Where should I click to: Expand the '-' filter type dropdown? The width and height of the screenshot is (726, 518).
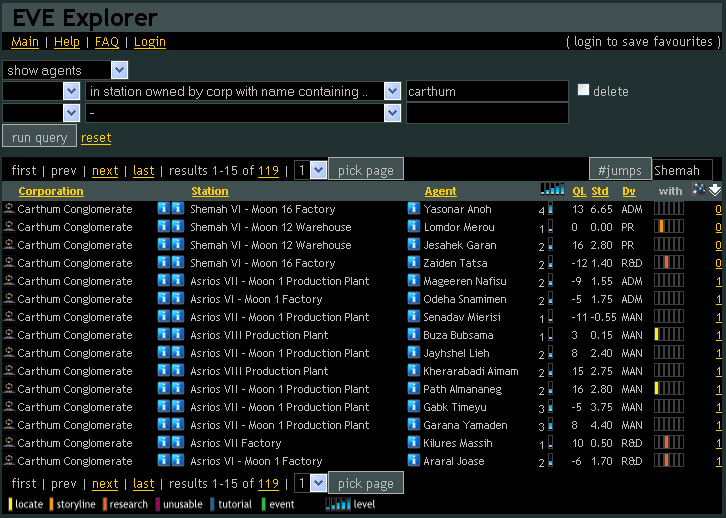click(392, 113)
